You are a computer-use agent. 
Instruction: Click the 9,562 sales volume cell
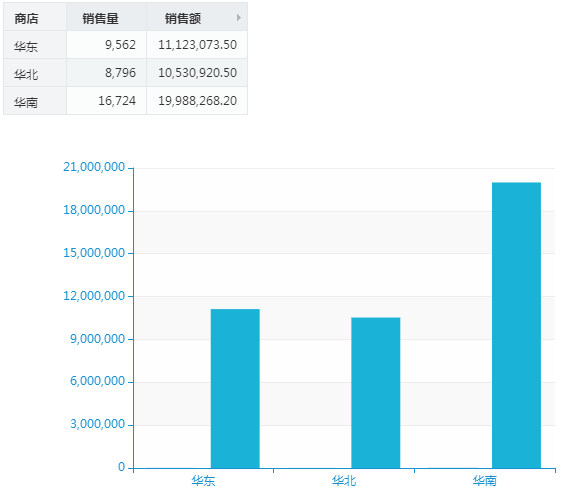(x=106, y=45)
